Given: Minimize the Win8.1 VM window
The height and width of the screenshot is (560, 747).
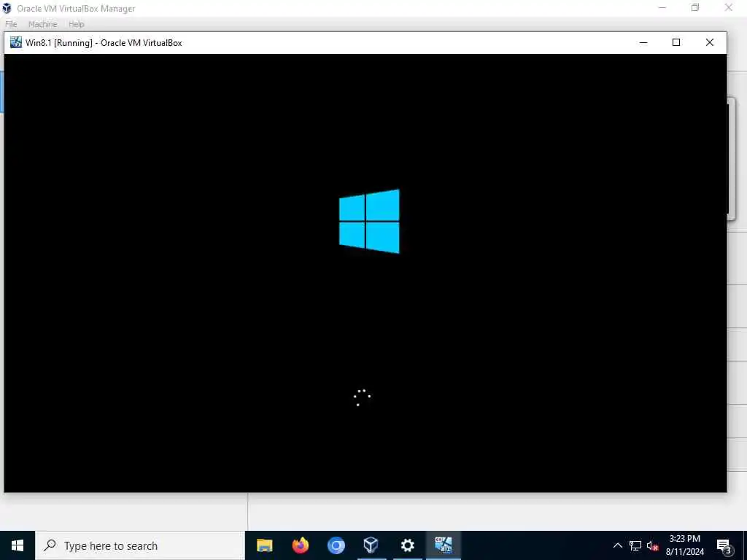Looking at the screenshot, I should point(643,42).
